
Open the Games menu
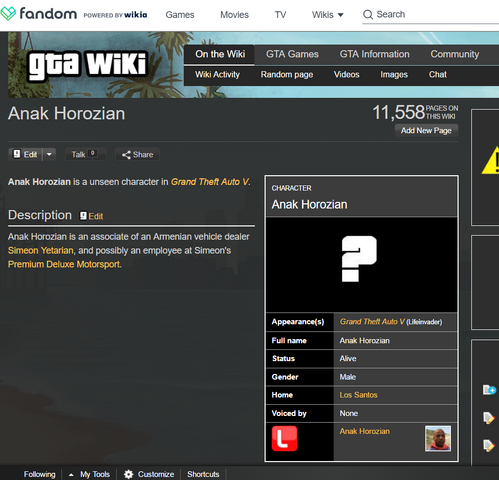point(180,15)
